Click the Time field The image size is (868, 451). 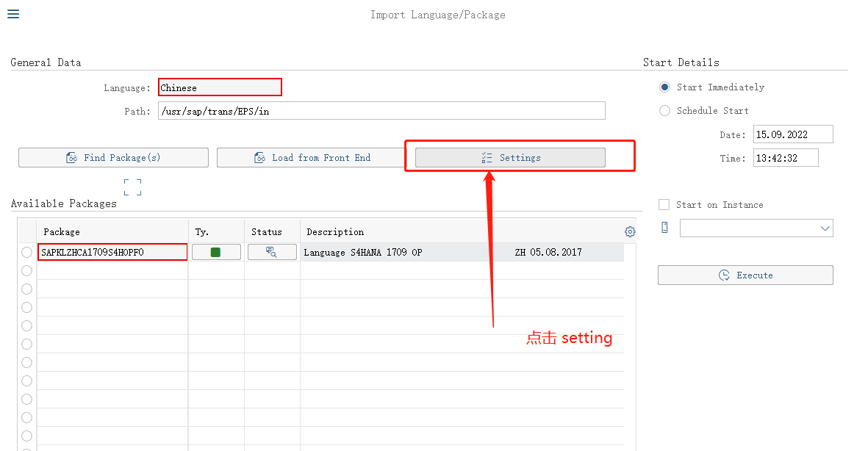(x=785, y=158)
